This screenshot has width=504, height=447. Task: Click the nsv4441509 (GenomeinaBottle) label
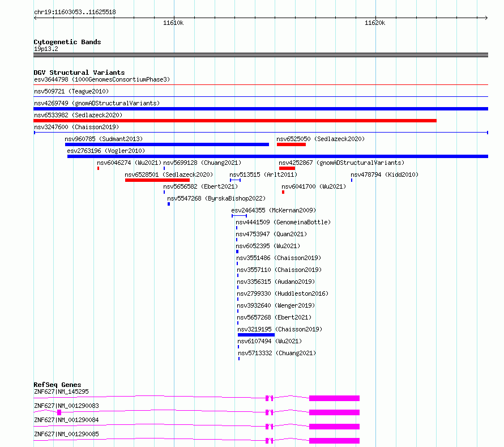click(283, 222)
